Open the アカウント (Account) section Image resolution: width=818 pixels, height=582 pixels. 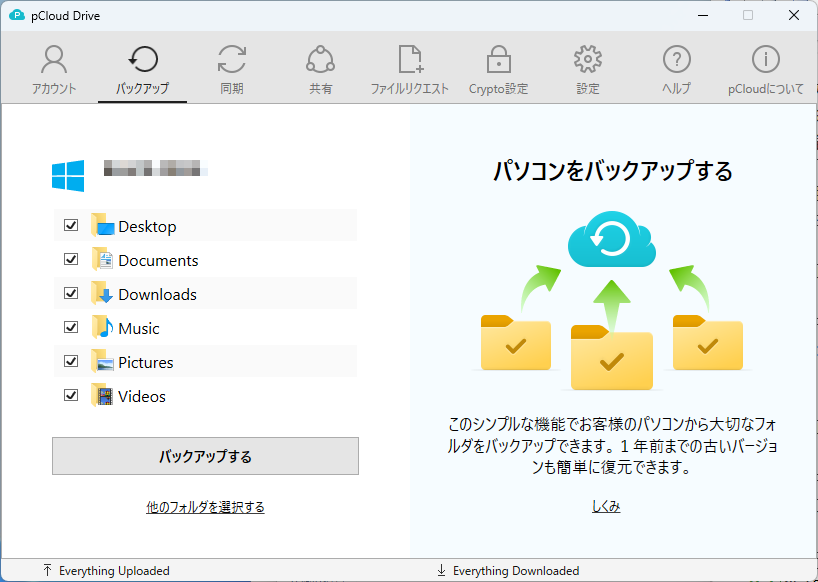[53, 70]
